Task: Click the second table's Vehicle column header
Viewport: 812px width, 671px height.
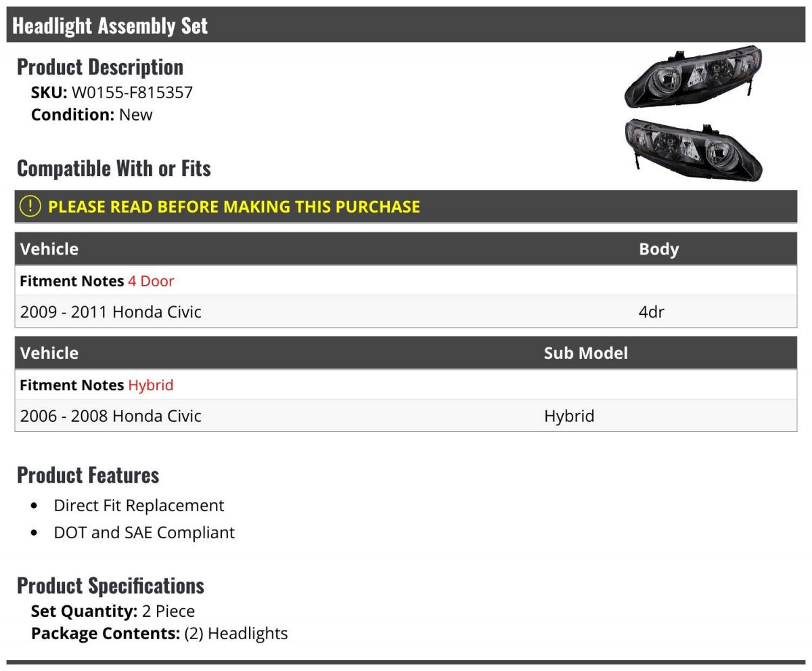Action: coord(49,353)
